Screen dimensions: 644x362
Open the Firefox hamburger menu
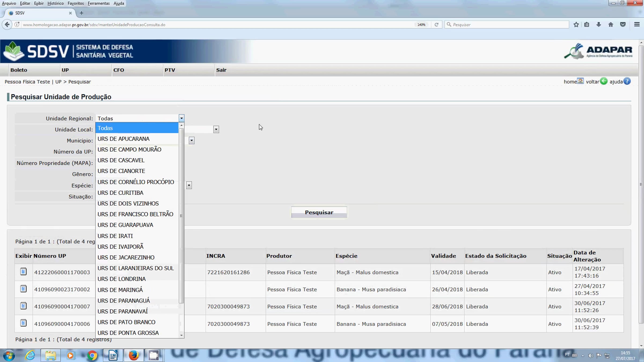(x=637, y=25)
